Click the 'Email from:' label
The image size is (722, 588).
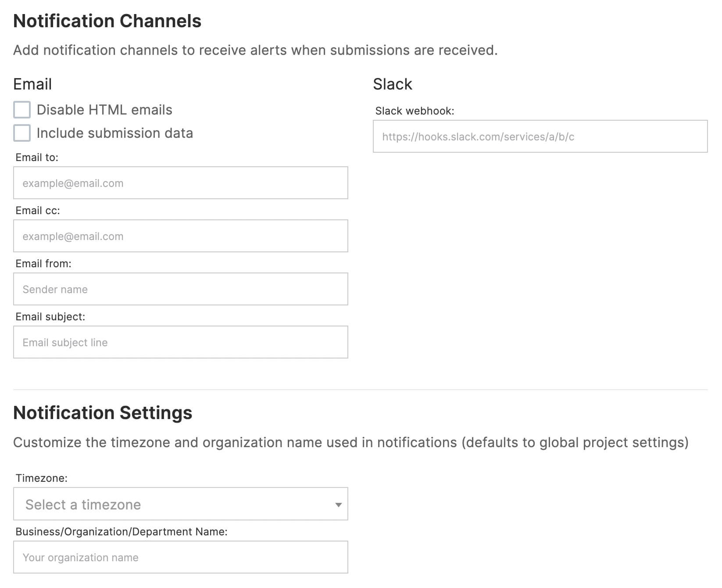(x=43, y=264)
